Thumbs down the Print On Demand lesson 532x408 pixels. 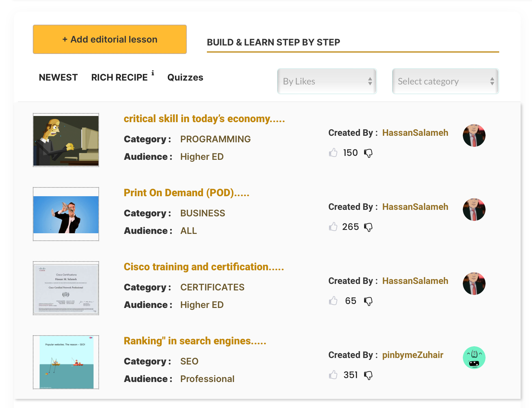[x=368, y=227]
